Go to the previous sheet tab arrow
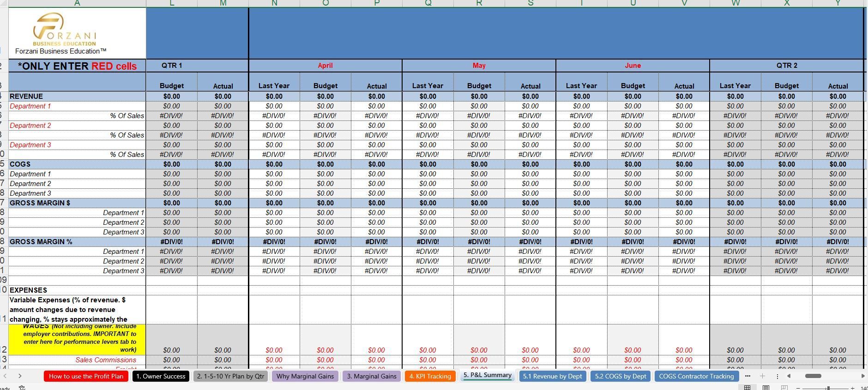Viewport: 868px width, 390px height. [x=4, y=376]
